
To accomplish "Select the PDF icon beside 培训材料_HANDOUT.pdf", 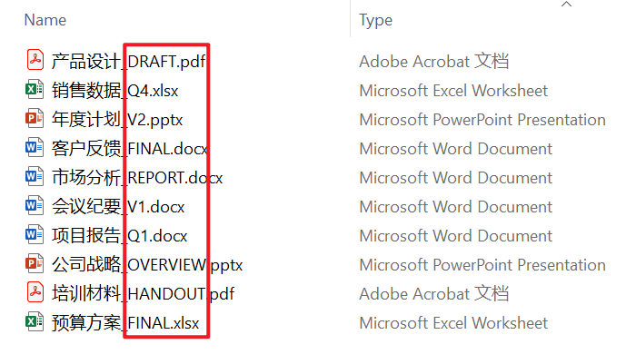I will (35, 293).
